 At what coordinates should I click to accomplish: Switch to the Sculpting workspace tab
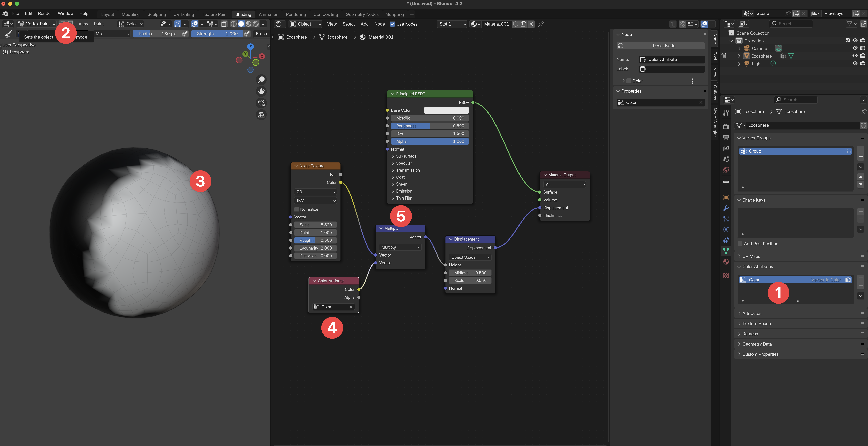click(x=156, y=14)
